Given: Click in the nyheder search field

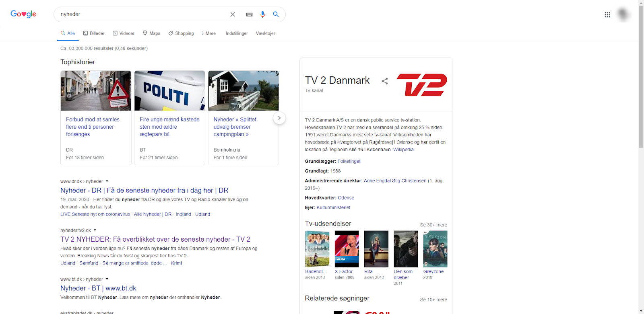Looking at the screenshot, I should tap(143, 14).
